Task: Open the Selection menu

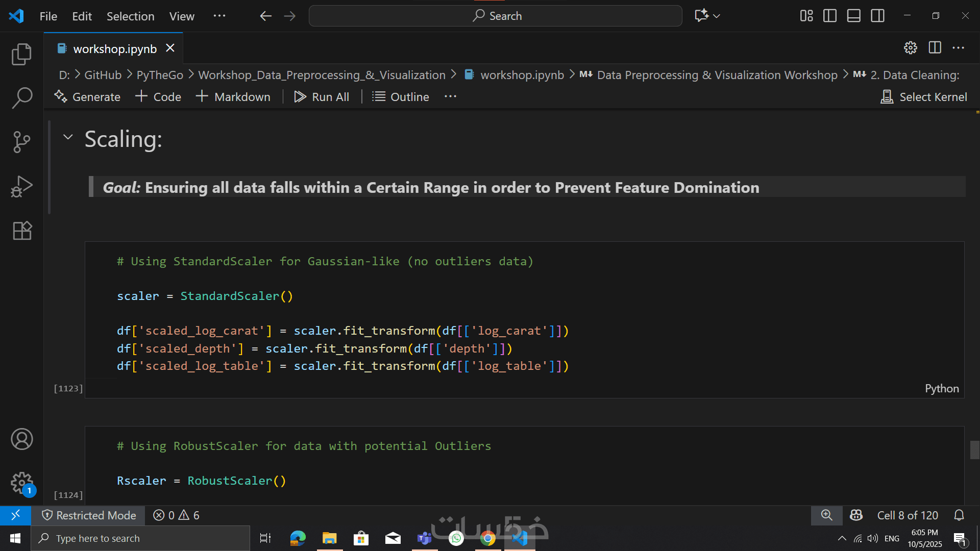Action: click(130, 16)
